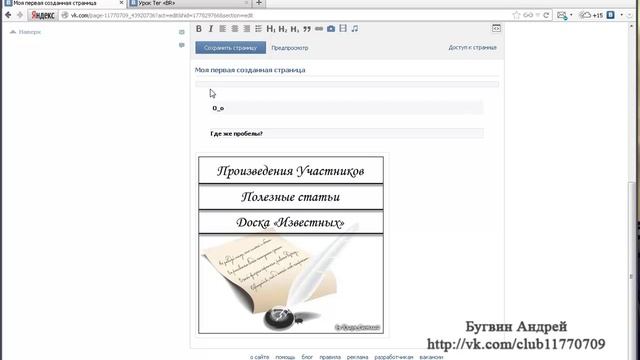Apply Heading 3 style
640x360 pixels.
pyautogui.click(x=295, y=29)
